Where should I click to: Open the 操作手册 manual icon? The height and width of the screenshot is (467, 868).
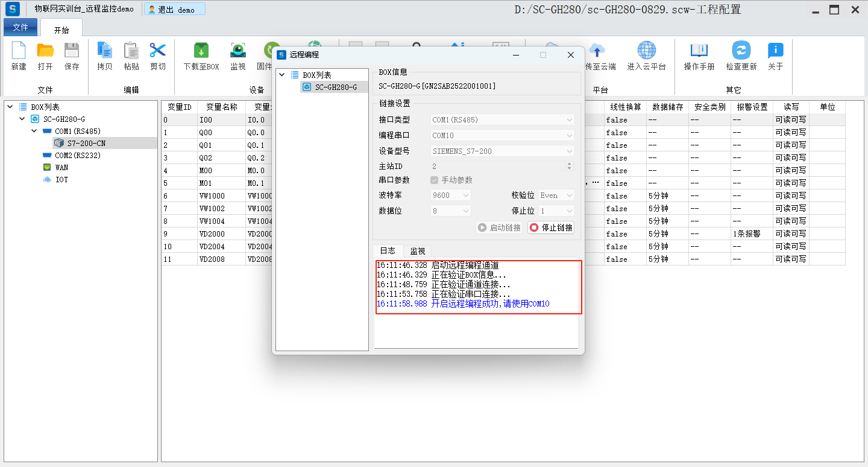pos(699,51)
